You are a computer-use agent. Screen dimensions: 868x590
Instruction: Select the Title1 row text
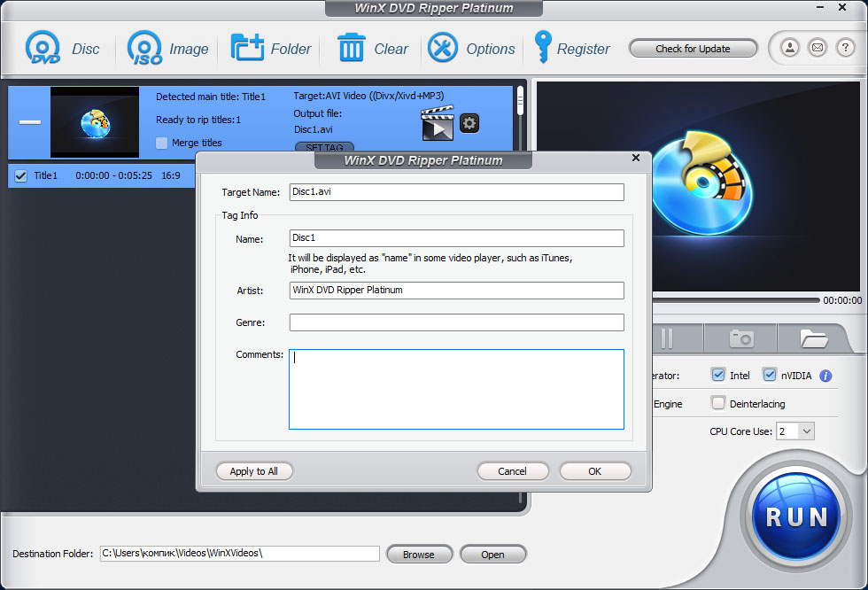45,175
